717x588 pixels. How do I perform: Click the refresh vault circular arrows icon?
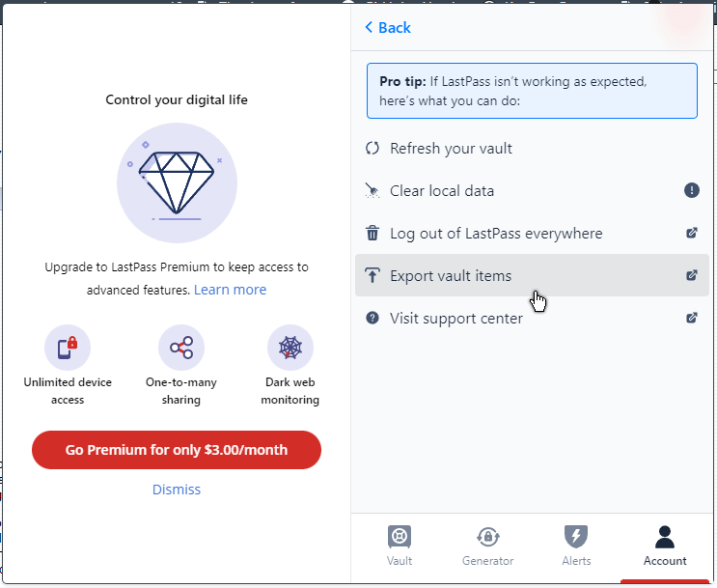tap(372, 149)
